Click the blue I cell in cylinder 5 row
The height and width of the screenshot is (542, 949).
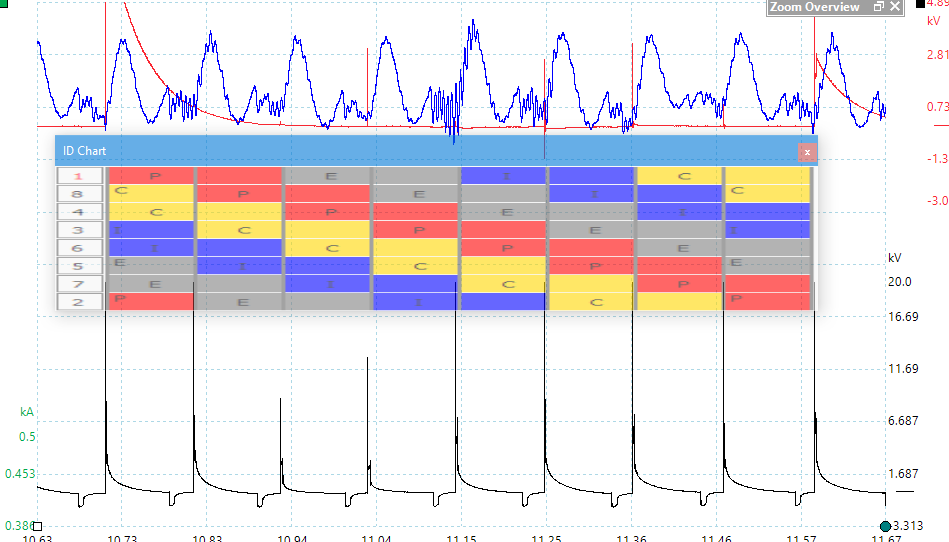[242, 266]
